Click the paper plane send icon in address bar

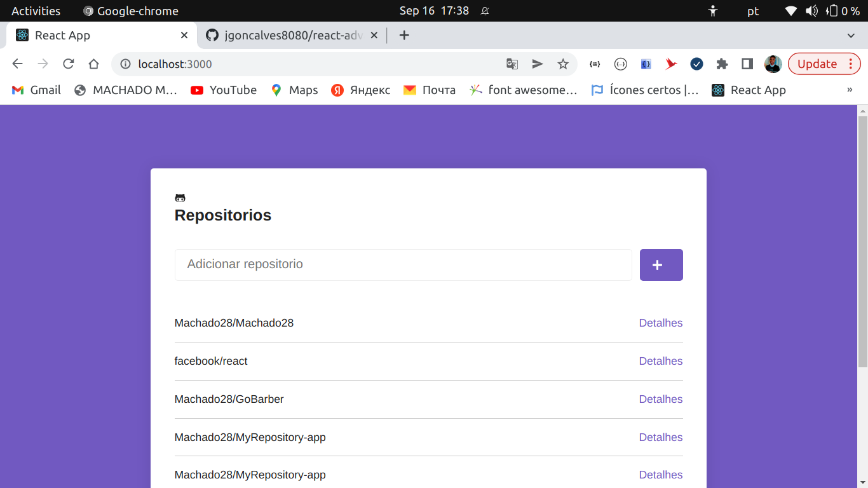(x=538, y=64)
